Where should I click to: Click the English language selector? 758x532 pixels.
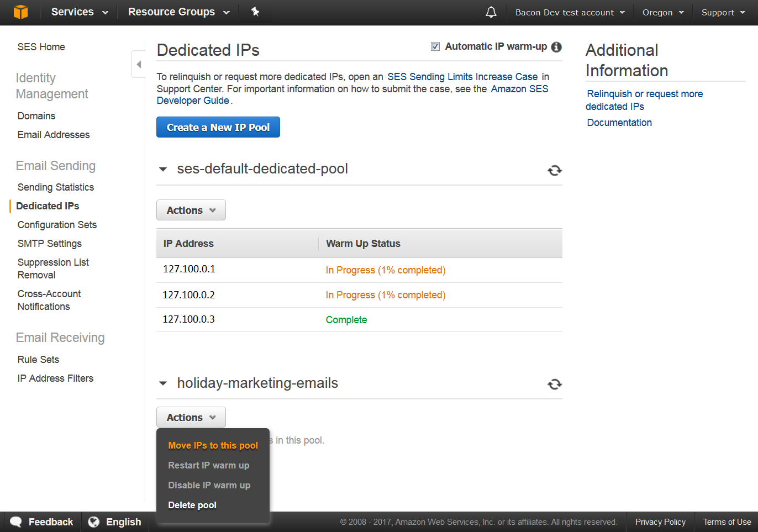[115, 522]
